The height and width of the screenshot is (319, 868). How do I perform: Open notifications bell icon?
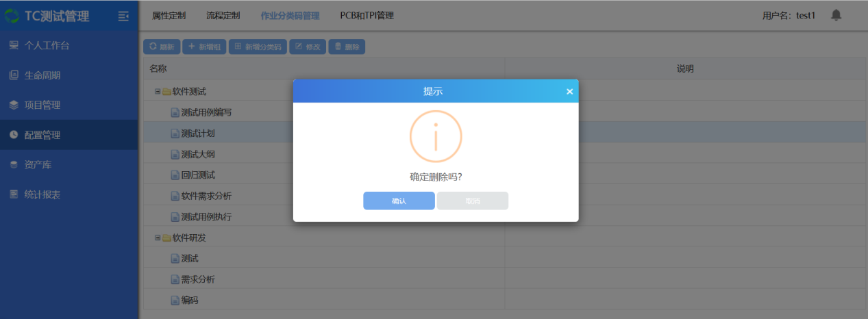coord(836,15)
